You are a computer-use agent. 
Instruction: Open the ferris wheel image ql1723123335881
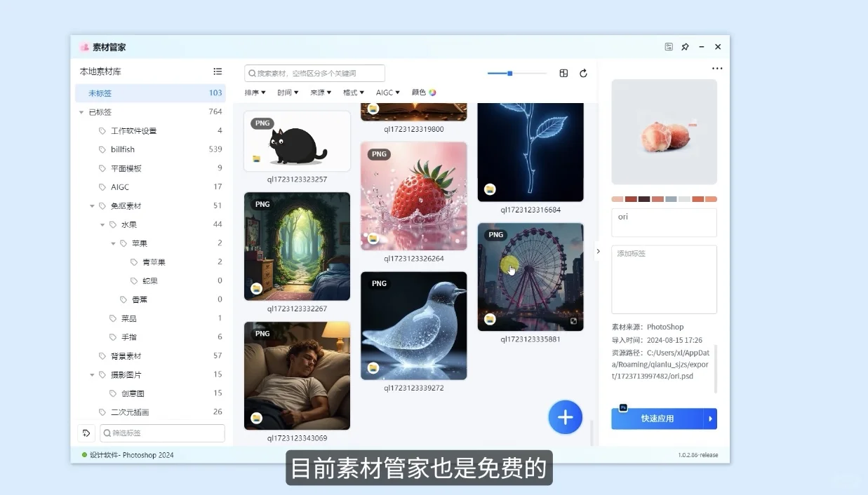point(530,276)
